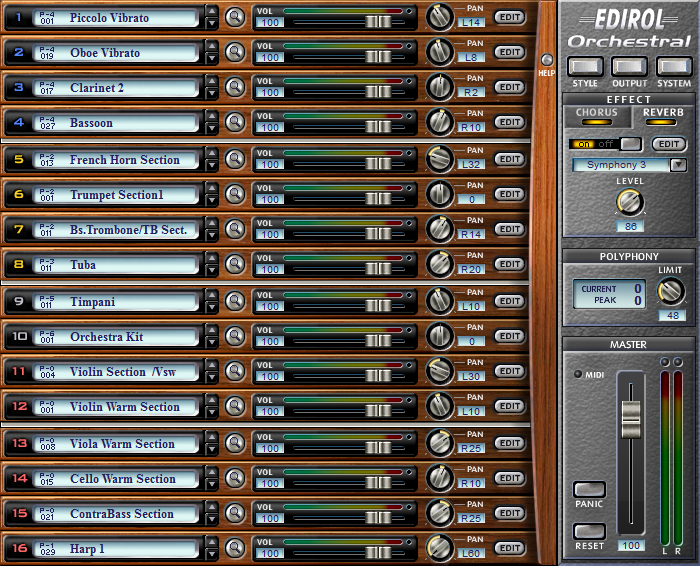
Task: Open the Viola Warm Section name selector
Action: click(116, 444)
